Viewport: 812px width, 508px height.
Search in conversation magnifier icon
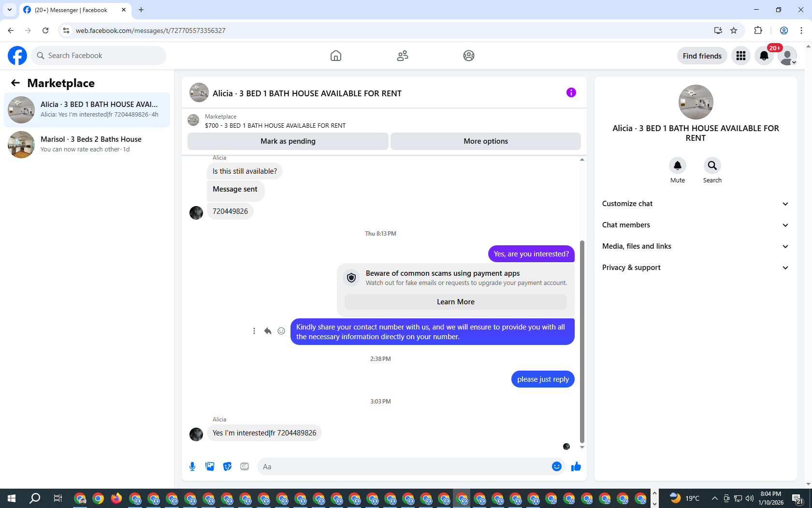[712, 165]
